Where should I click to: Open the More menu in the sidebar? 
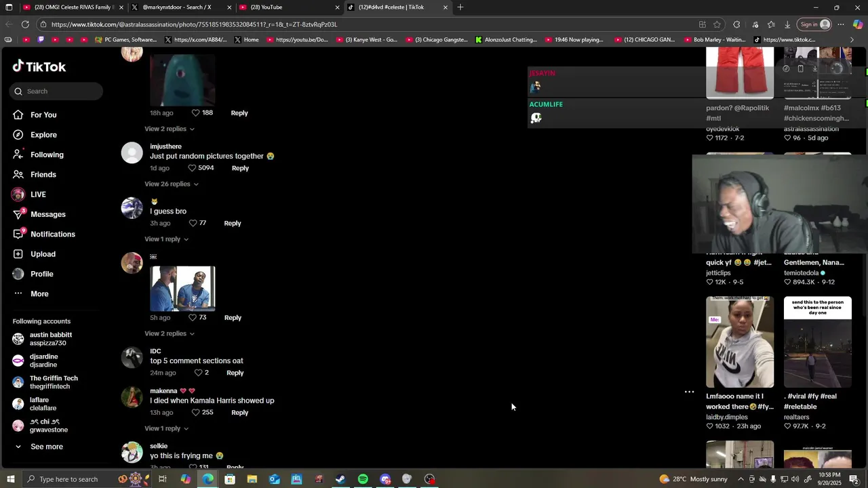tap(39, 293)
